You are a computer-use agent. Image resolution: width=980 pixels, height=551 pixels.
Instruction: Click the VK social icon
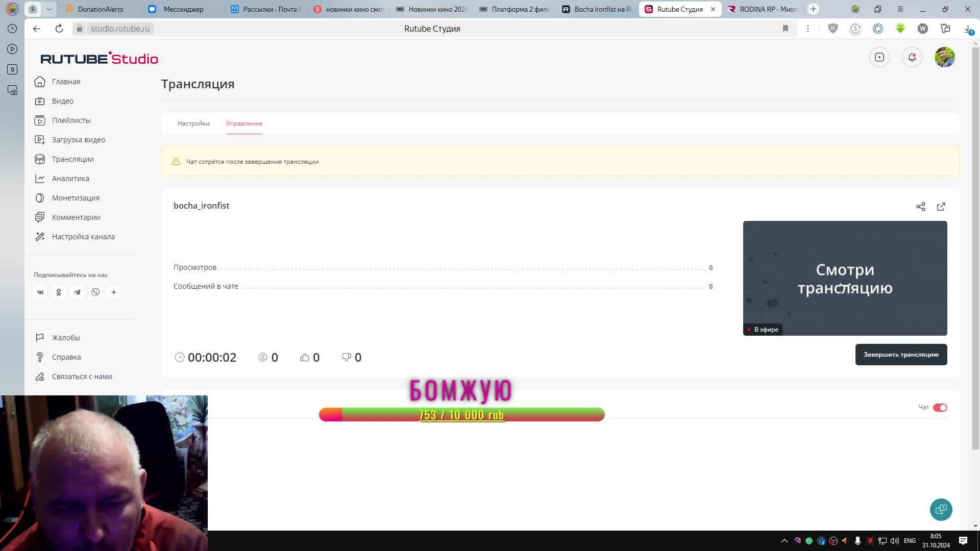click(40, 292)
